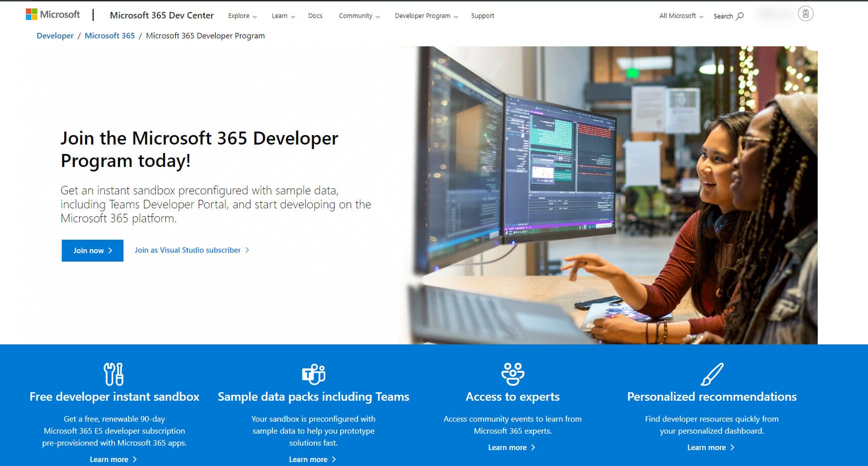This screenshot has width=868, height=466.
Task: Select the Teams icon above Sample data packs
Action: (313, 373)
